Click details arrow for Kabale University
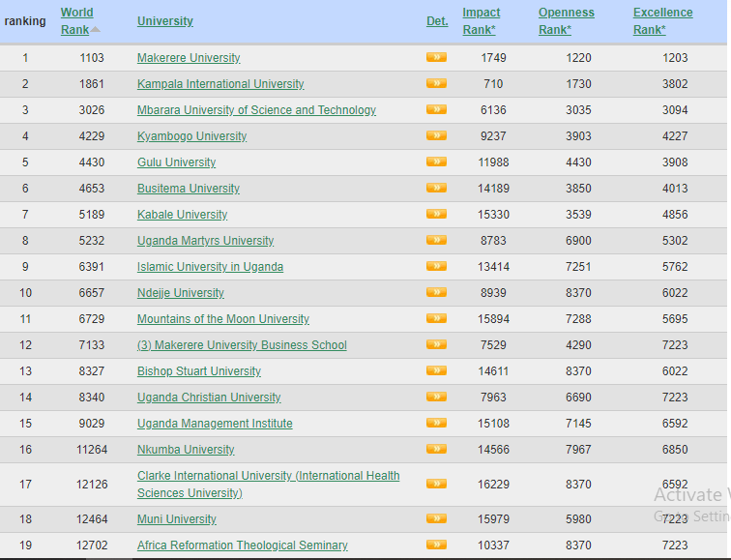Image resolution: width=731 pixels, height=560 pixels. [x=436, y=214]
